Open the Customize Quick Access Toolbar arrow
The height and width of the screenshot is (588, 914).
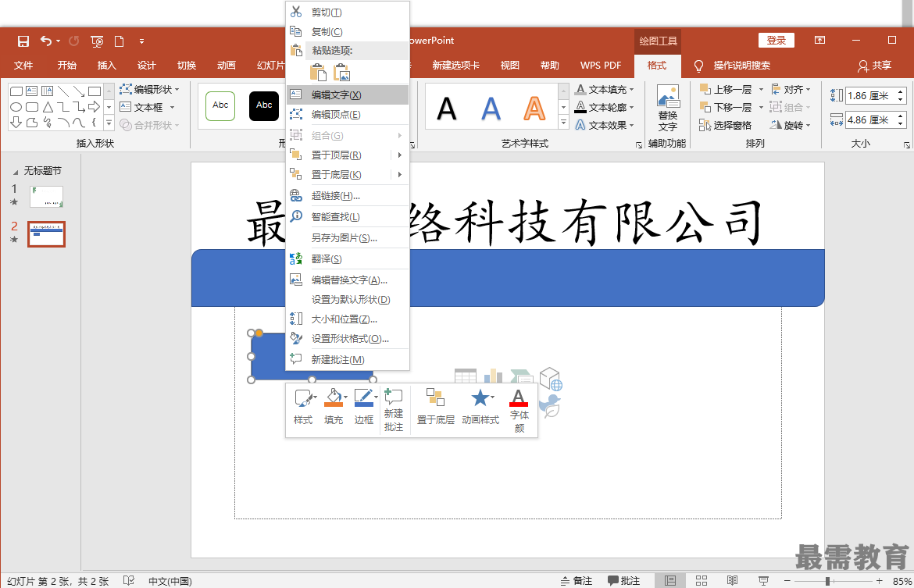point(141,41)
